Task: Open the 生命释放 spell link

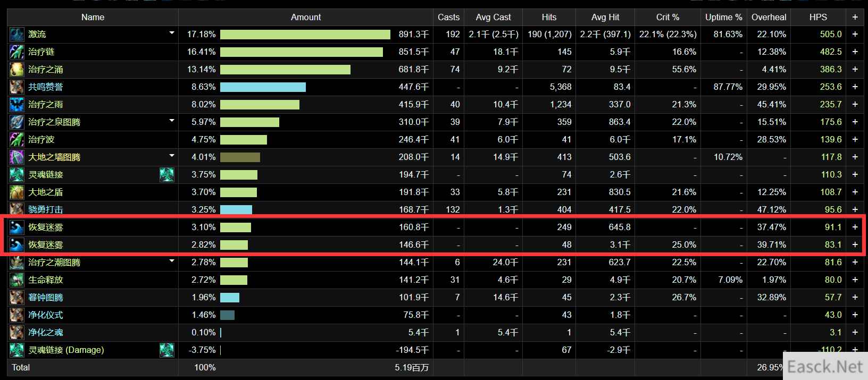Action: (46, 280)
